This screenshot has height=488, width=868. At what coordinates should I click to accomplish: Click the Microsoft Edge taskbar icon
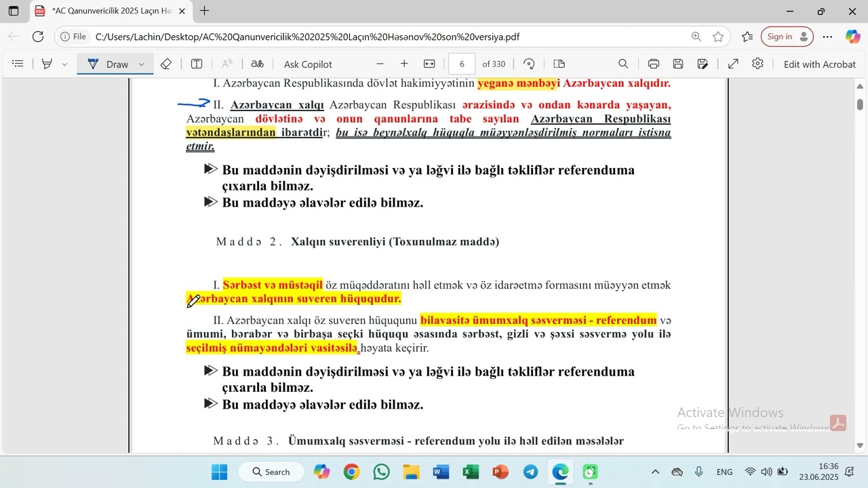pyautogui.click(x=560, y=472)
